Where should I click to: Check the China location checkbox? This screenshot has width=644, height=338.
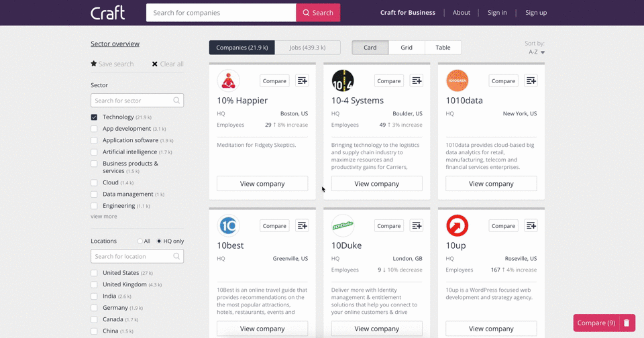click(x=94, y=331)
